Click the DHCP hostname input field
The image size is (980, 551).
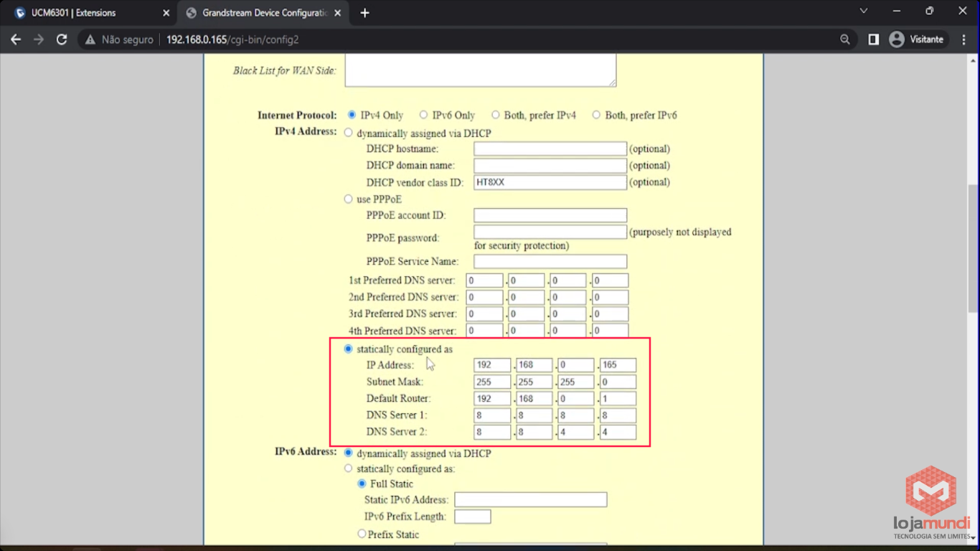pos(550,149)
